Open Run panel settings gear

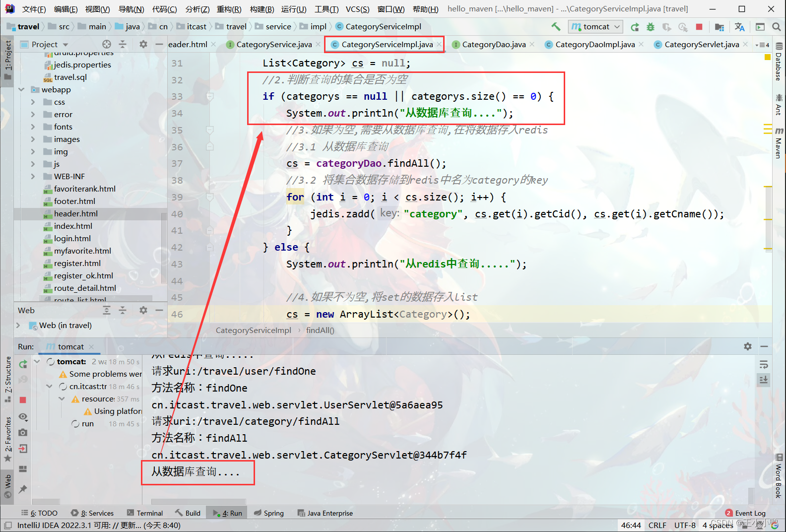coord(748,346)
